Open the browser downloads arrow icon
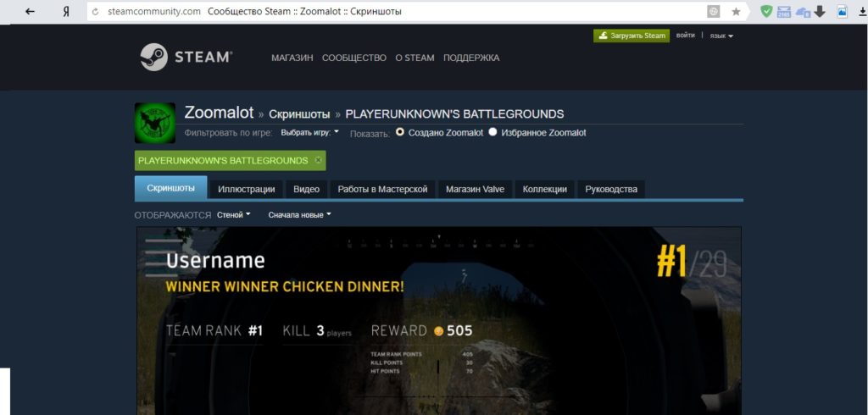 click(x=820, y=12)
